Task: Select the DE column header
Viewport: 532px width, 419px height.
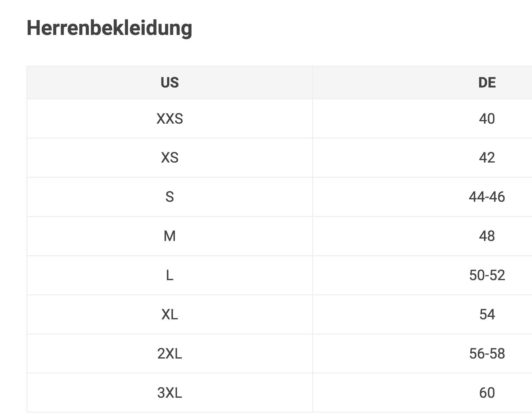Action: (x=487, y=83)
